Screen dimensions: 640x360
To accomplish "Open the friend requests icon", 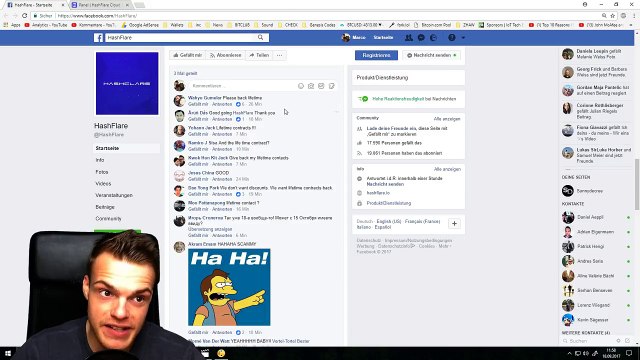I will click(409, 38).
